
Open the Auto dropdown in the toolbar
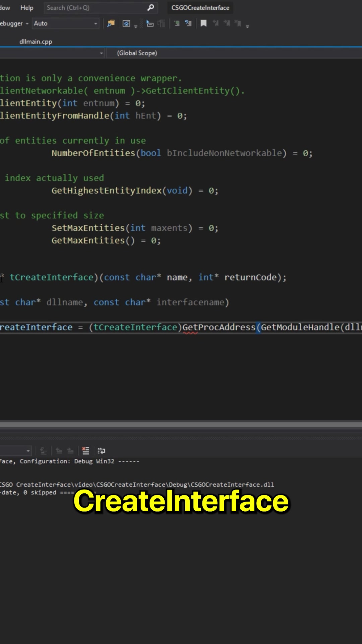(x=65, y=23)
